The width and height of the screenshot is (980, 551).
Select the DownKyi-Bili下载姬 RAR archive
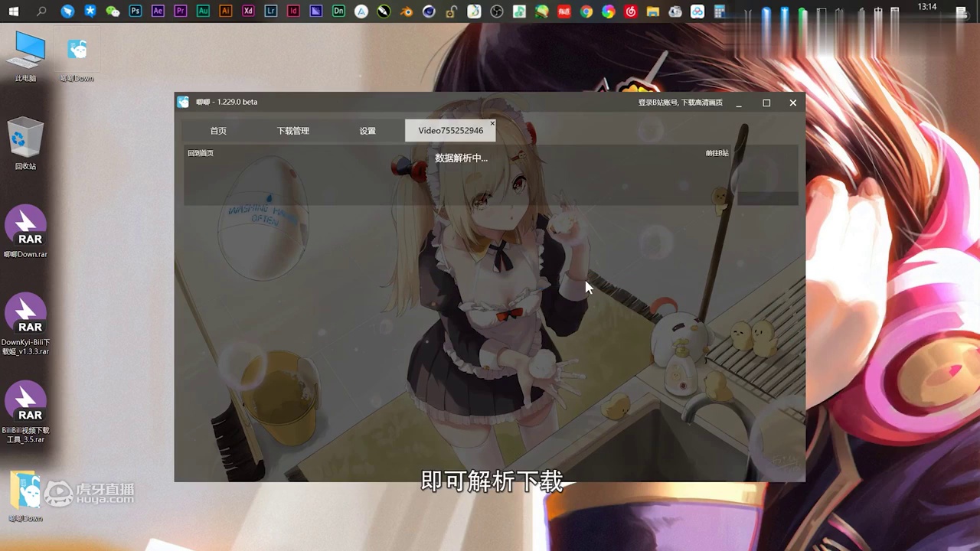(x=26, y=324)
